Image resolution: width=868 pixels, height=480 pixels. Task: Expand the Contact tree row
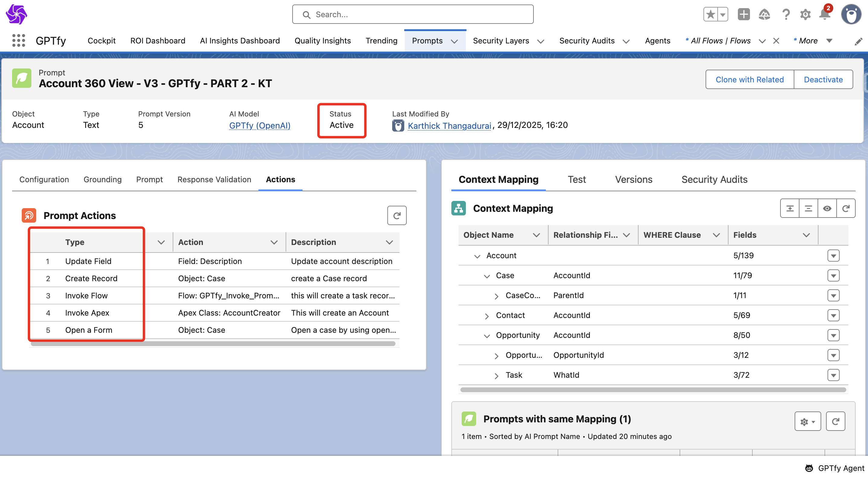click(487, 316)
